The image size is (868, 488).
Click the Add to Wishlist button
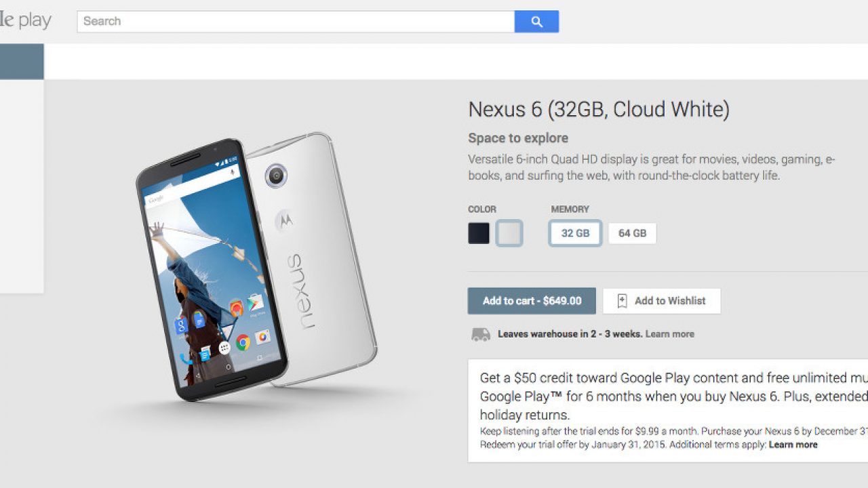tap(661, 301)
